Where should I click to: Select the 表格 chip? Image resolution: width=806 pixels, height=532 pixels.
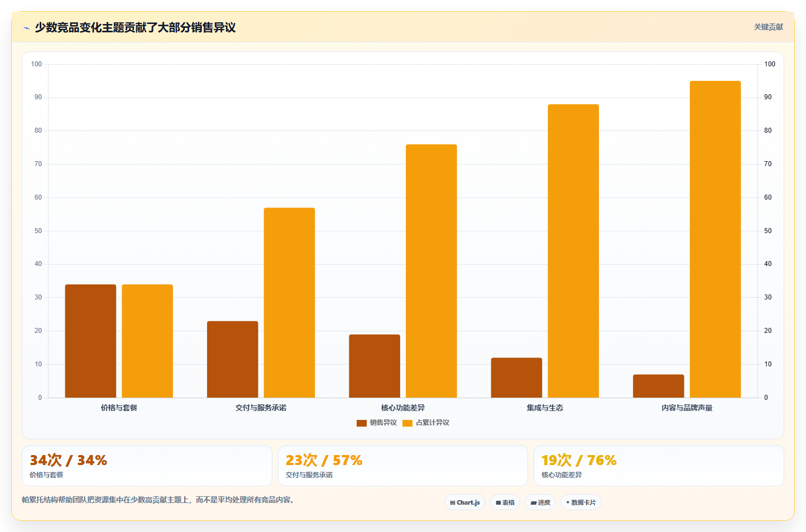[505, 502]
